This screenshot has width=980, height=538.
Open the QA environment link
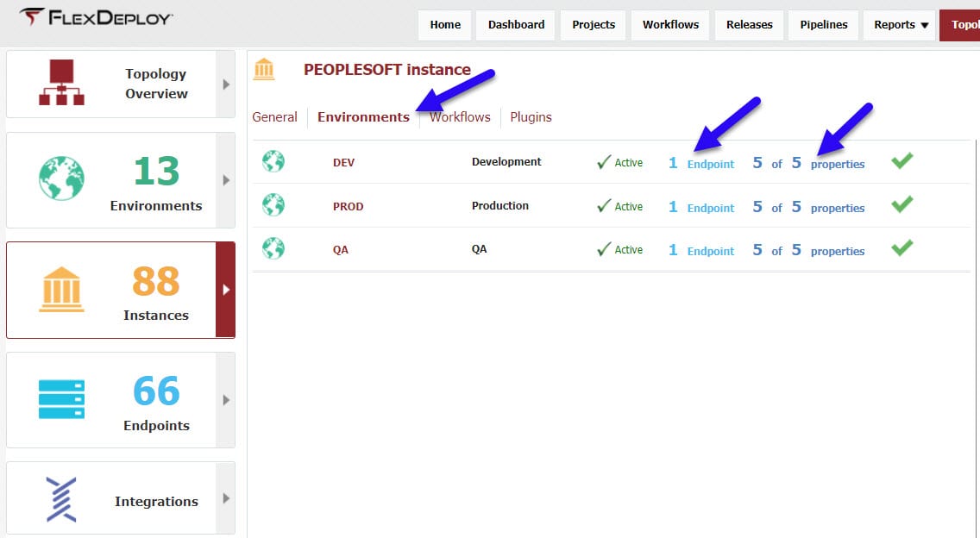tap(340, 250)
